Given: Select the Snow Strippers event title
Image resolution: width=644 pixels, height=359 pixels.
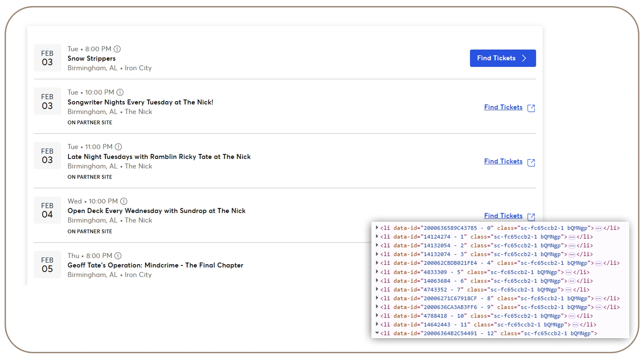Looking at the screenshot, I should 92,58.
